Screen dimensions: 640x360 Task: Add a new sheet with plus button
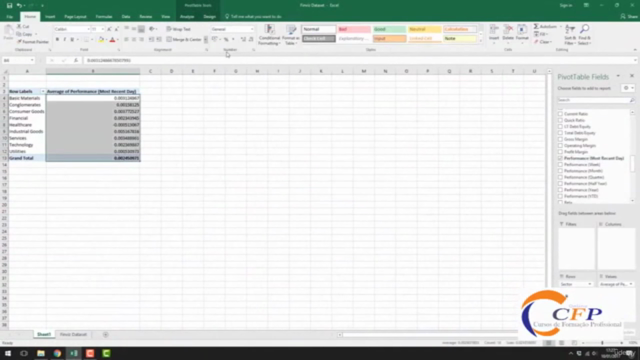pos(105,335)
